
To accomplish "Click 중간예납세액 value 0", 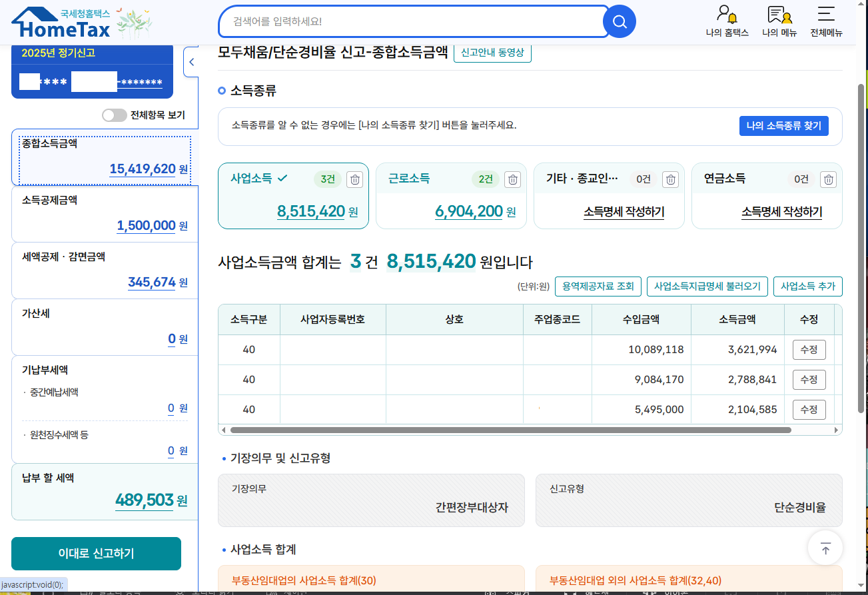I will click(171, 408).
